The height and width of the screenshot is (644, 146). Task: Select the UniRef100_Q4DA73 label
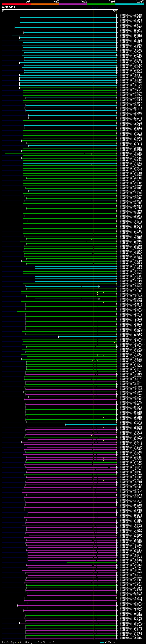[131, 369]
